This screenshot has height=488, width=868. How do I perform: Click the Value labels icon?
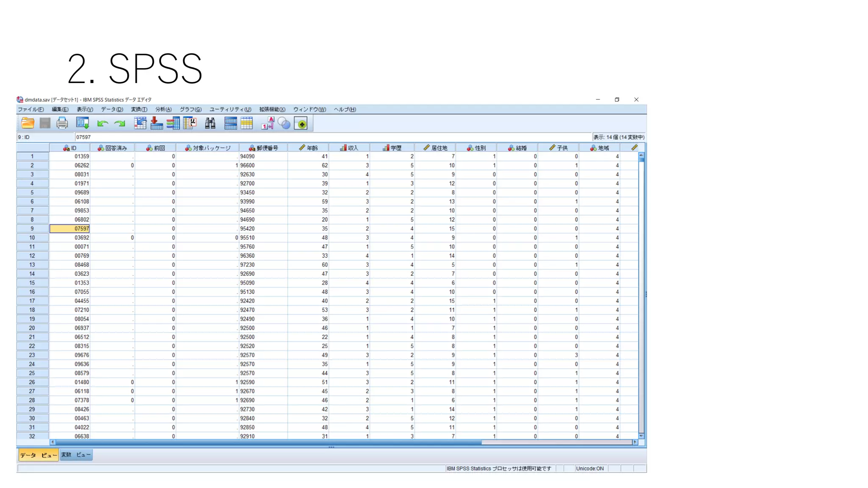coord(267,123)
